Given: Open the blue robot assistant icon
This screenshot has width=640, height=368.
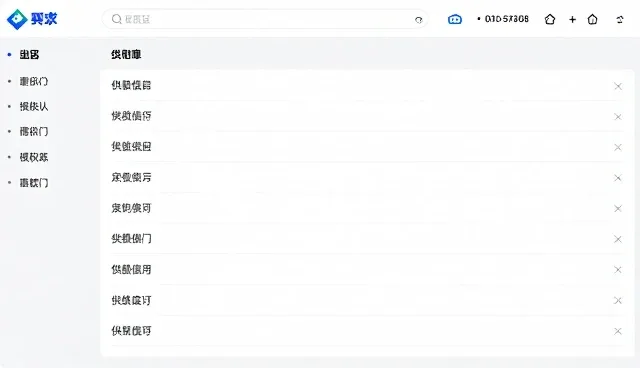Looking at the screenshot, I should [455, 19].
